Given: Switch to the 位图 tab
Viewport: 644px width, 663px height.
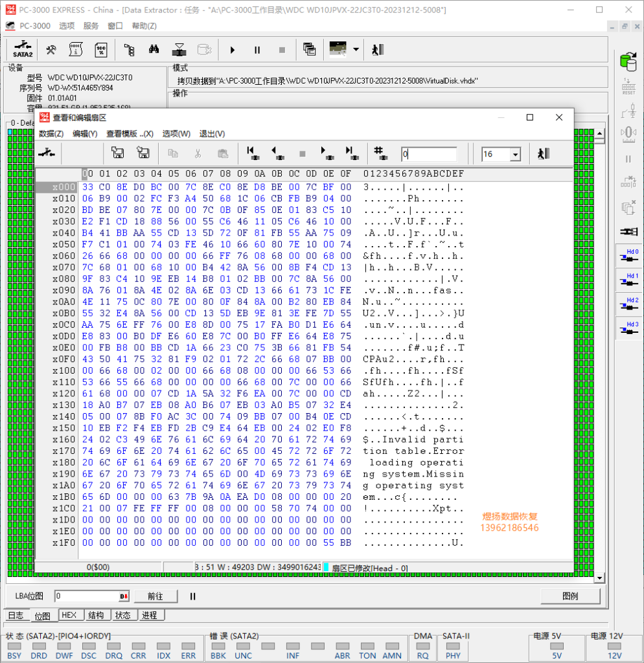Looking at the screenshot, I should 42,616.
